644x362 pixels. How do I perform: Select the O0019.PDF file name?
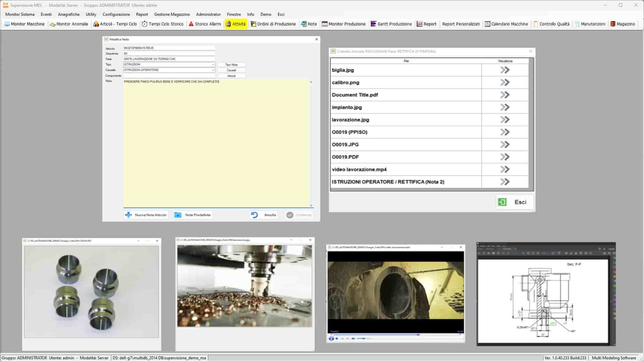pyautogui.click(x=345, y=157)
